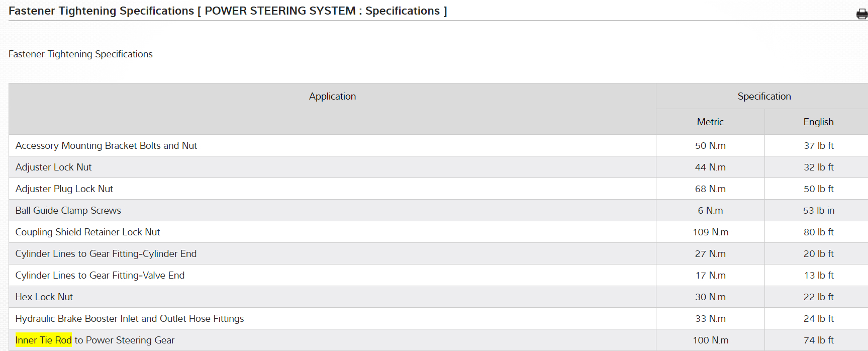
Task: Select the Accessory Mounting Bracket Bolts and Nut row
Action: point(106,146)
